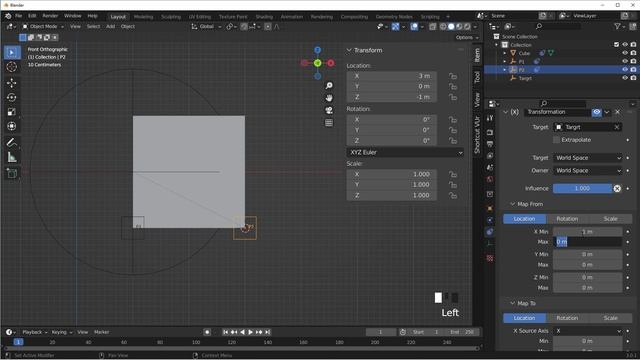Select the Move tool

click(x=12, y=83)
